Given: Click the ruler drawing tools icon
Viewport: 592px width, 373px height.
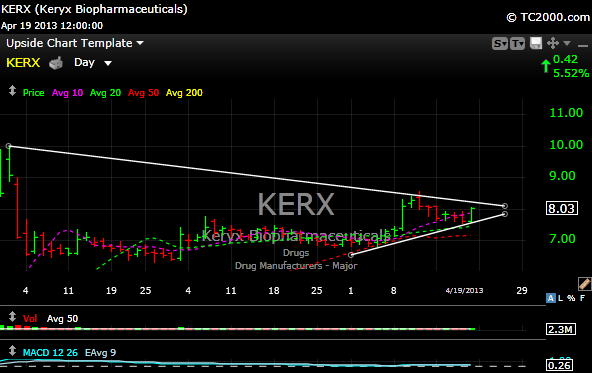Looking at the screenshot, I should point(584,284).
